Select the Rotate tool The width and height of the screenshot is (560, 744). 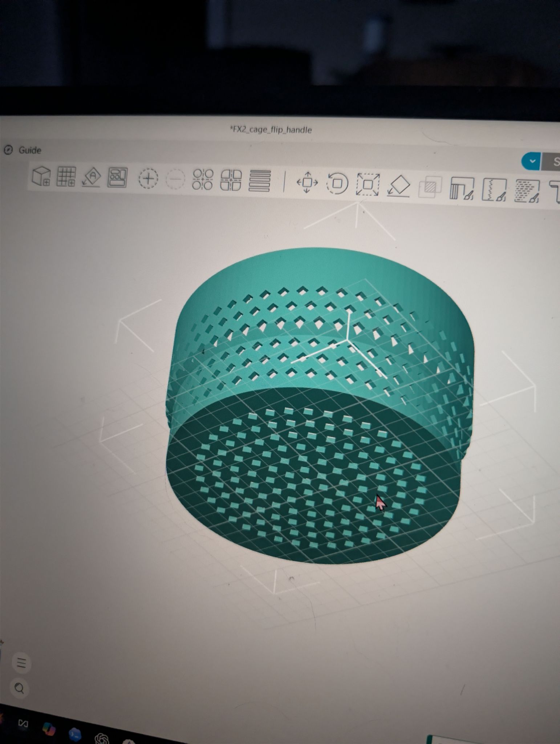coord(337,183)
